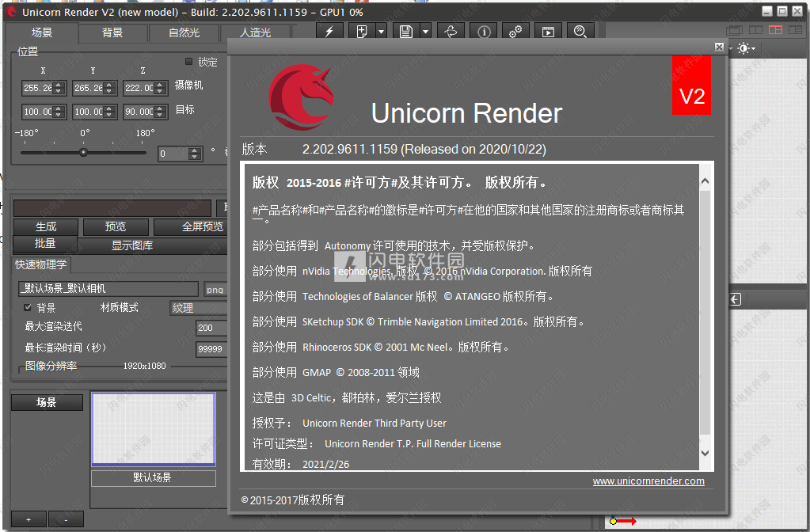The width and height of the screenshot is (810, 532).
Task: Click the scroll down arrow in license text
Action: tap(705, 453)
